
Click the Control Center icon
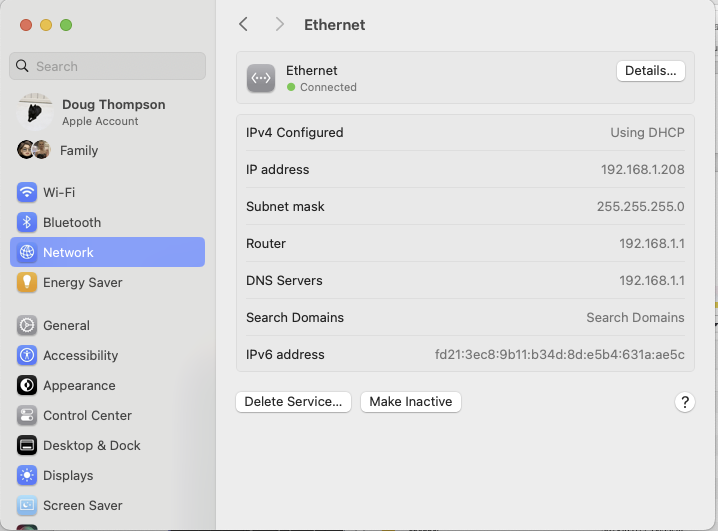point(27,415)
